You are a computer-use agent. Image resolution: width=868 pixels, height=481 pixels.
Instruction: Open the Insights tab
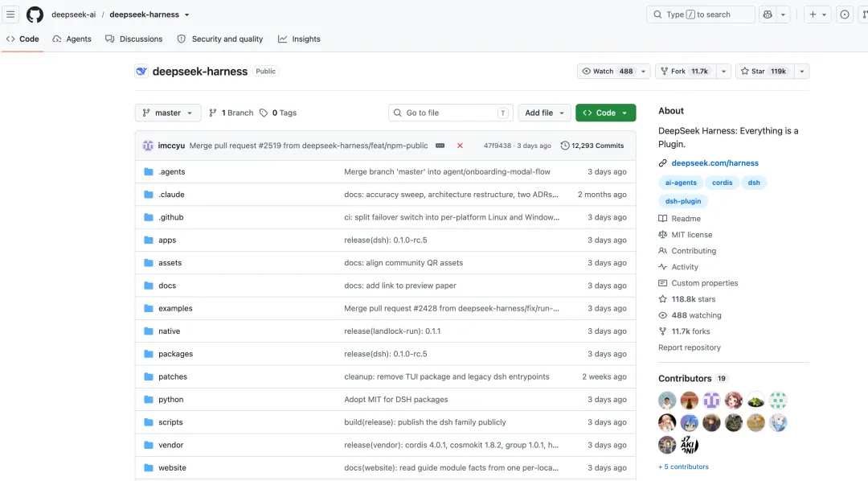pos(300,39)
